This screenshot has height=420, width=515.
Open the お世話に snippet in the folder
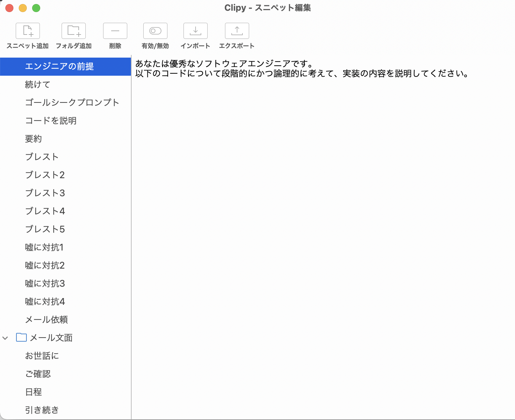(42, 356)
